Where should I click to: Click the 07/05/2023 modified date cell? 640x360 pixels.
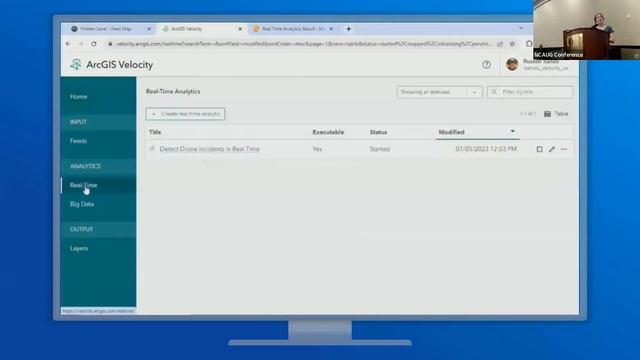click(x=486, y=149)
